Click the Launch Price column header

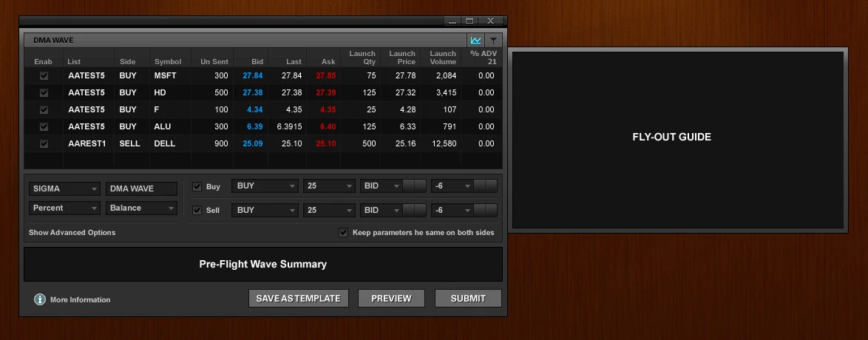pyautogui.click(x=402, y=58)
